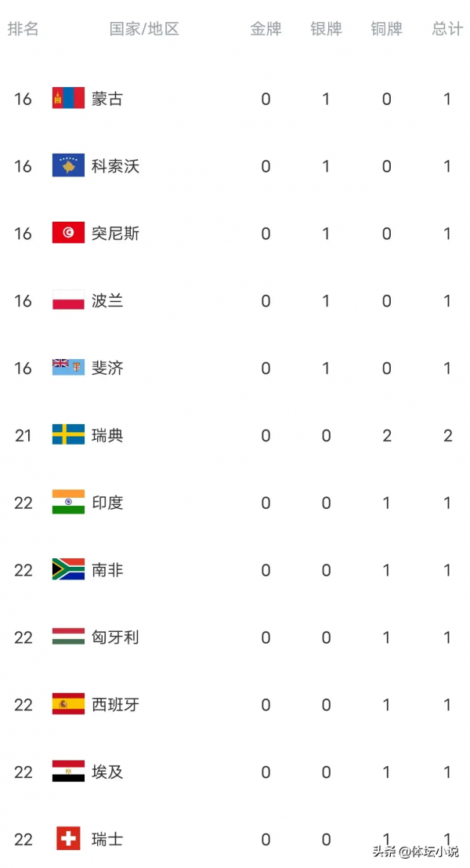
Task: Click the India flag icon
Action: pos(68,503)
